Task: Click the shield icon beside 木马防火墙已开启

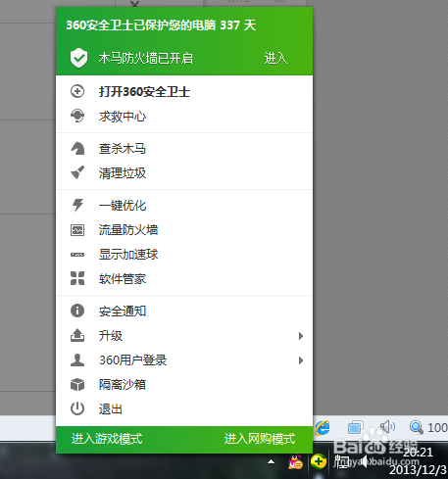Action: pyautogui.click(x=78, y=58)
